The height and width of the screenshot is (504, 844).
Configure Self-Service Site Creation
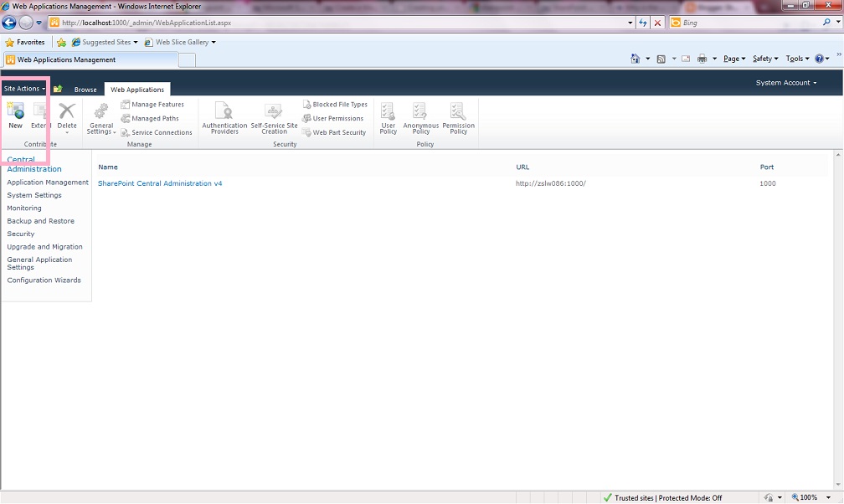pyautogui.click(x=275, y=117)
